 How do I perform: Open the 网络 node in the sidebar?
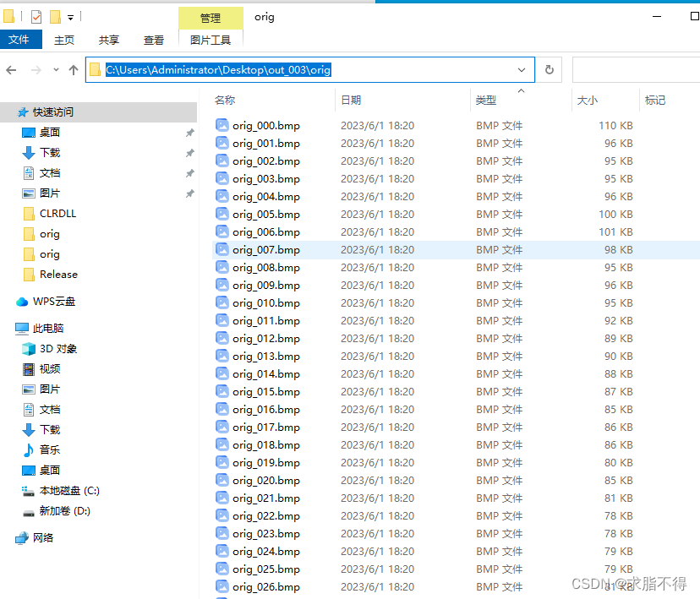(x=44, y=537)
